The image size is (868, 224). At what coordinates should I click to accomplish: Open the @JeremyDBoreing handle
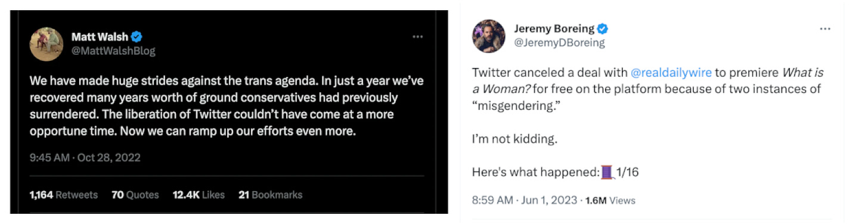click(559, 42)
